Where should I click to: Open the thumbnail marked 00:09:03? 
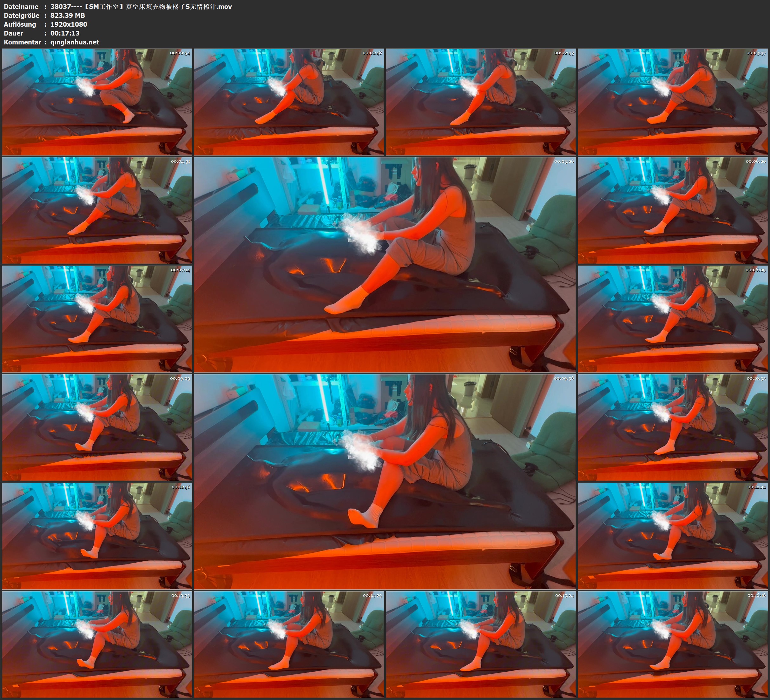tap(97, 427)
